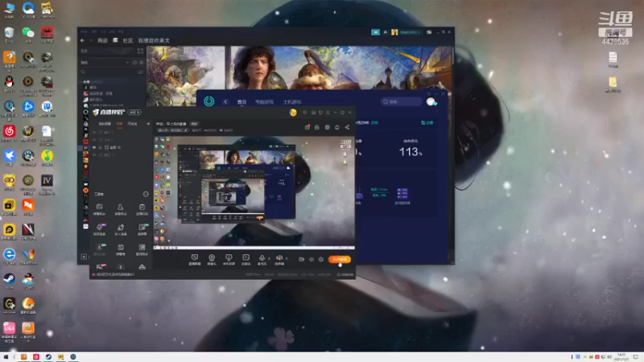Click the Windows Start button on taskbar

pos(6,357)
